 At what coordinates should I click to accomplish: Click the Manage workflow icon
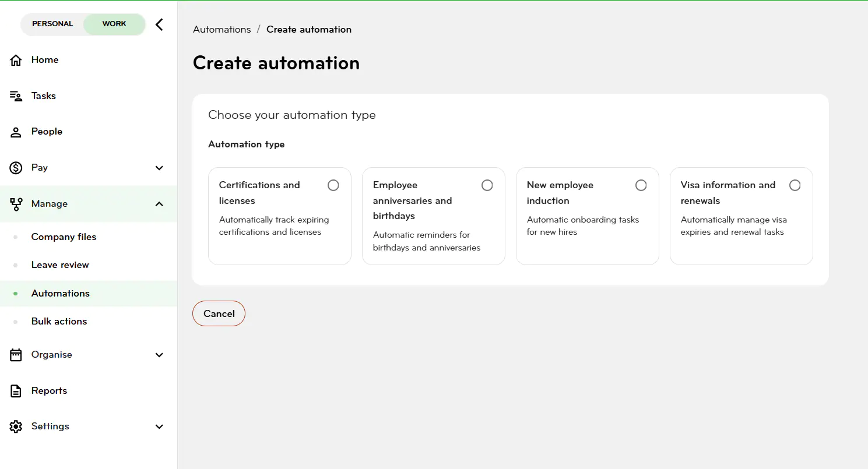point(16,204)
